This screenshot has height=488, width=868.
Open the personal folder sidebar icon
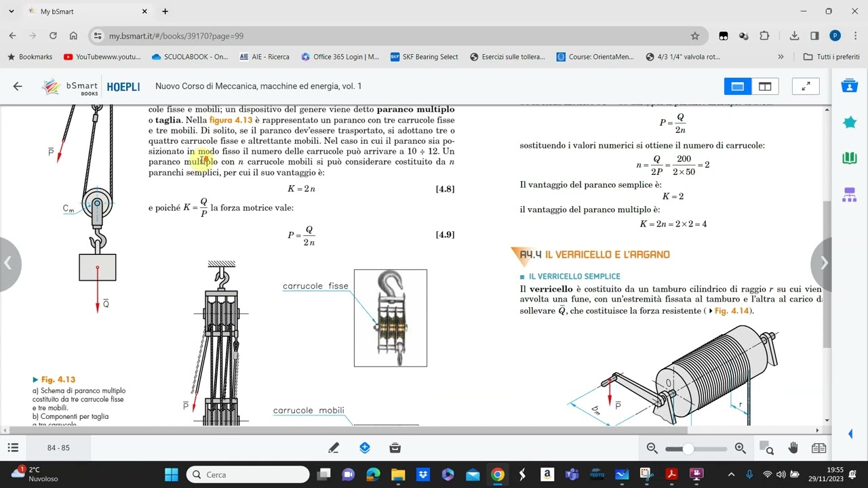coord(849,86)
